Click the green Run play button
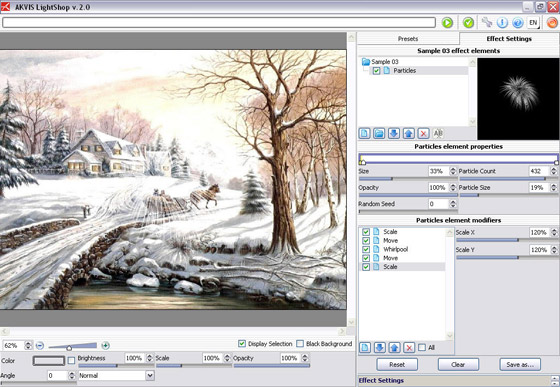Viewport: 560px width, 387px height. [x=447, y=23]
